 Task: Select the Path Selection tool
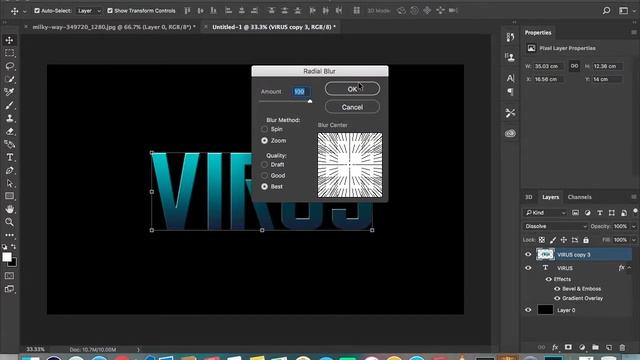coord(9,183)
